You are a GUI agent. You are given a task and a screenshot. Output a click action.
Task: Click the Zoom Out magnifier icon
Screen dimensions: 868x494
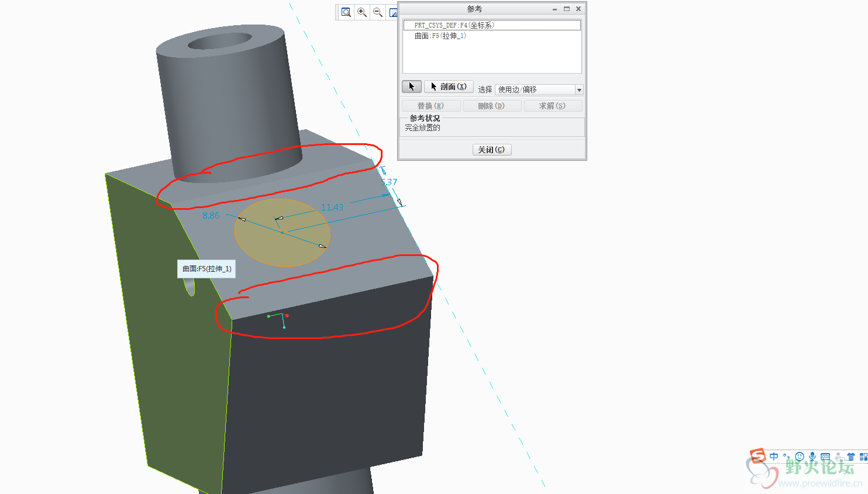click(378, 12)
